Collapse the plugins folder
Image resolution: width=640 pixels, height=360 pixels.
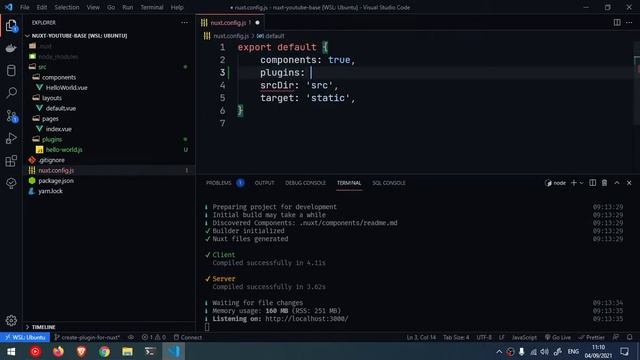click(52, 139)
